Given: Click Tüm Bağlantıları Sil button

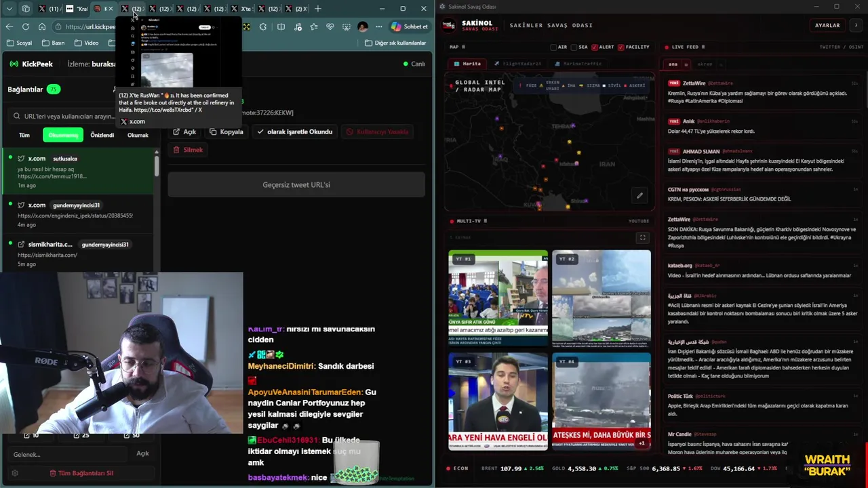Looking at the screenshot, I should coord(81,473).
